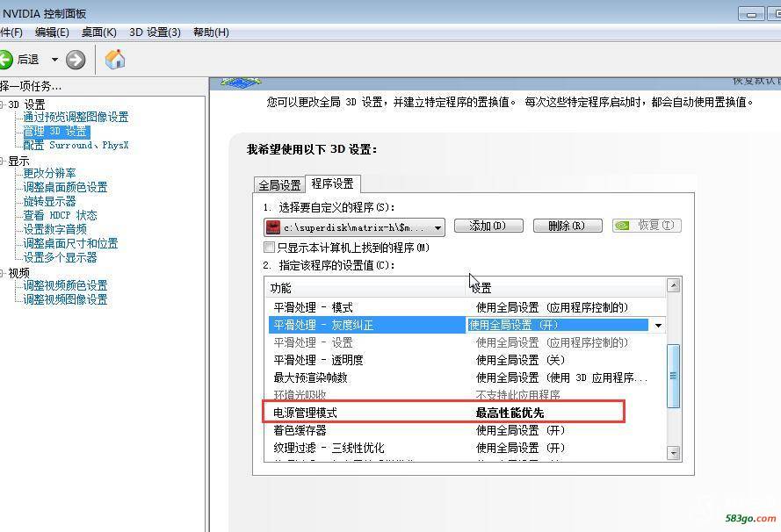Open 设置数字音频 in the task tree

[54, 229]
